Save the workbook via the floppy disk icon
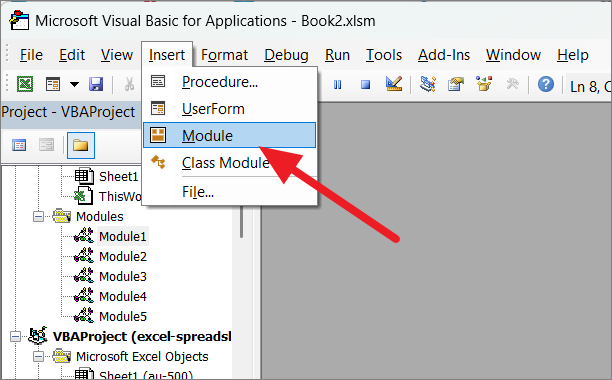The width and height of the screenshot is (612, 380). (96, 84)
